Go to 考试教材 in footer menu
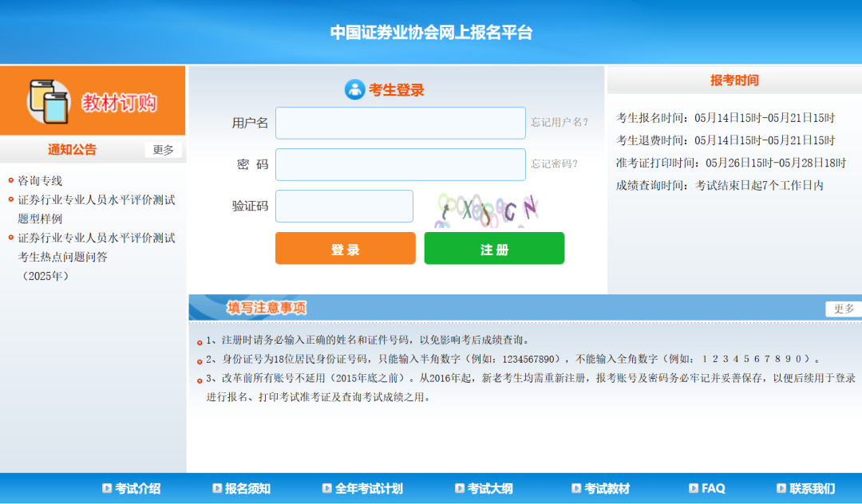The height and width of the screenshot is (504, 862). [607, 488]
